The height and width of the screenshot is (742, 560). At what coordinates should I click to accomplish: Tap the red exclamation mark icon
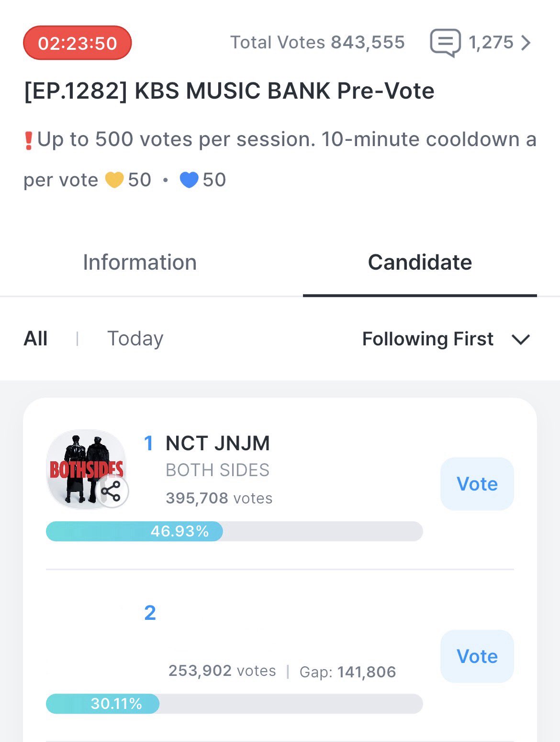[x=29, y=140]
